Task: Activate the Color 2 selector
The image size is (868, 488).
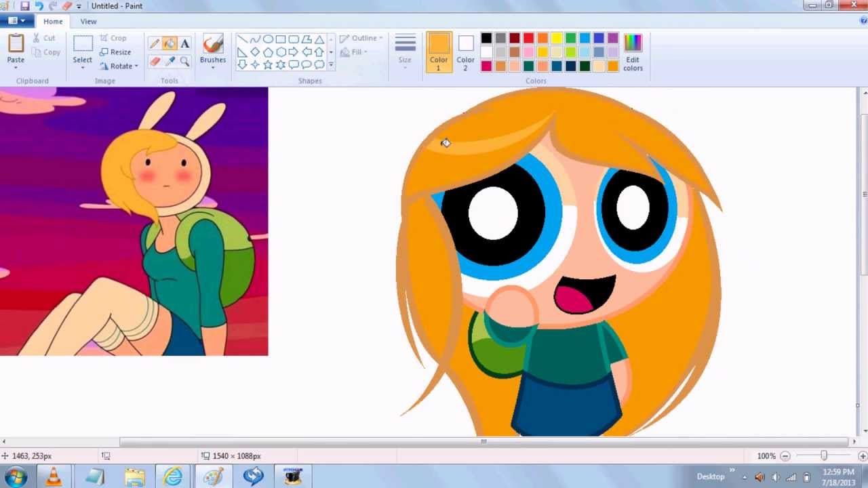Action: [465, 52]
